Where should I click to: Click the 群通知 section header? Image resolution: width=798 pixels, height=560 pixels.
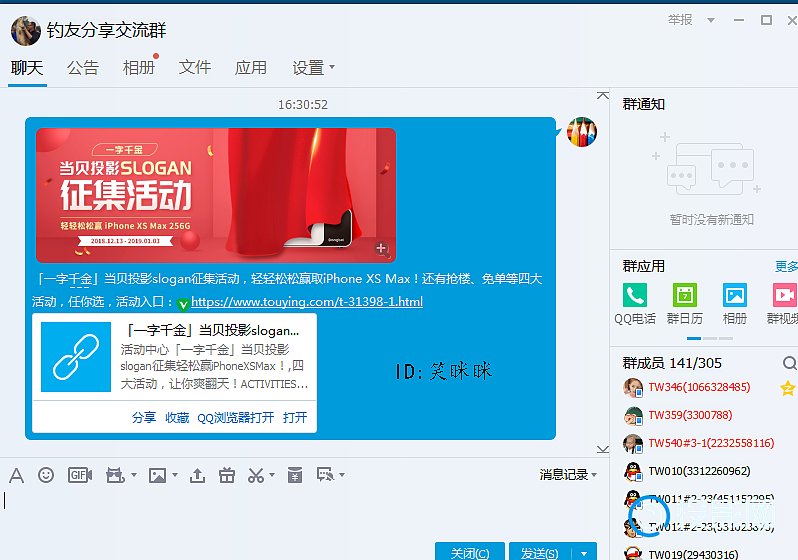point(643,104)
